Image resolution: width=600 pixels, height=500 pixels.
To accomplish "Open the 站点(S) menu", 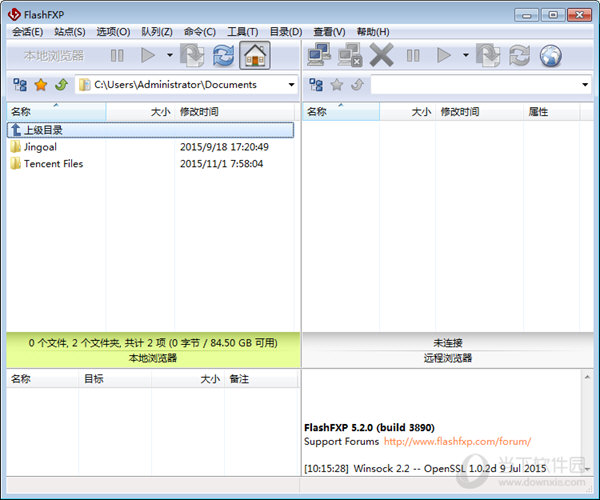I will [x=70, y=32].
